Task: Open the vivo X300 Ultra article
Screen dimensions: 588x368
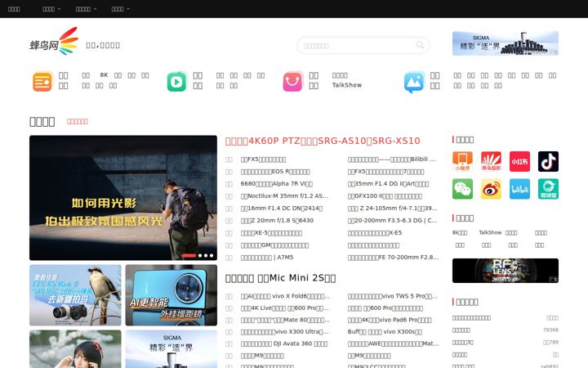Action: tap(285, 332)
